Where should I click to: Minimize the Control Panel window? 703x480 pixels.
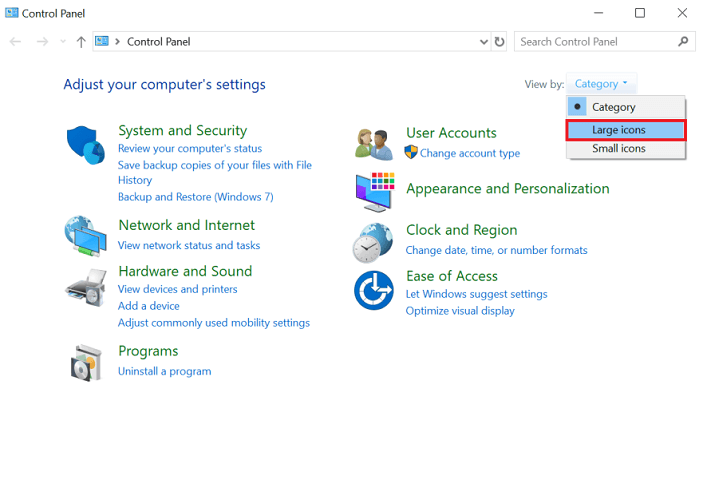(599, 13)
